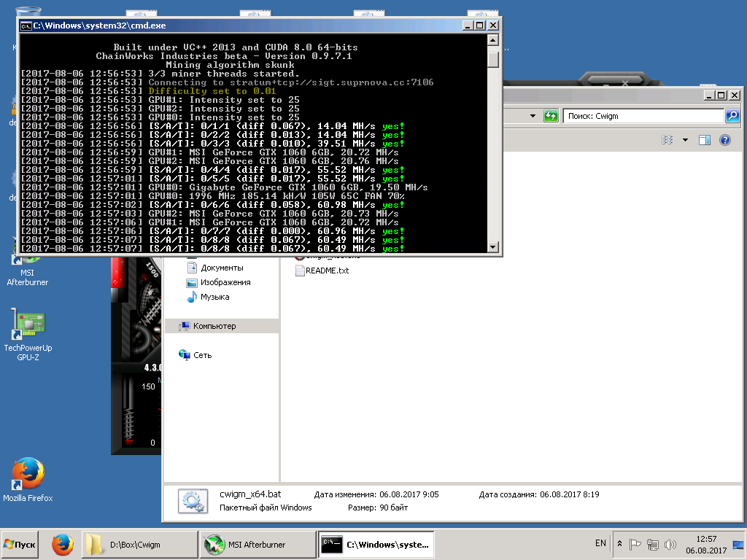The height and width of the screenshot is (560, 747).
Task: Click the Изображения picture icon in the navigation pane
Action: 192,283
